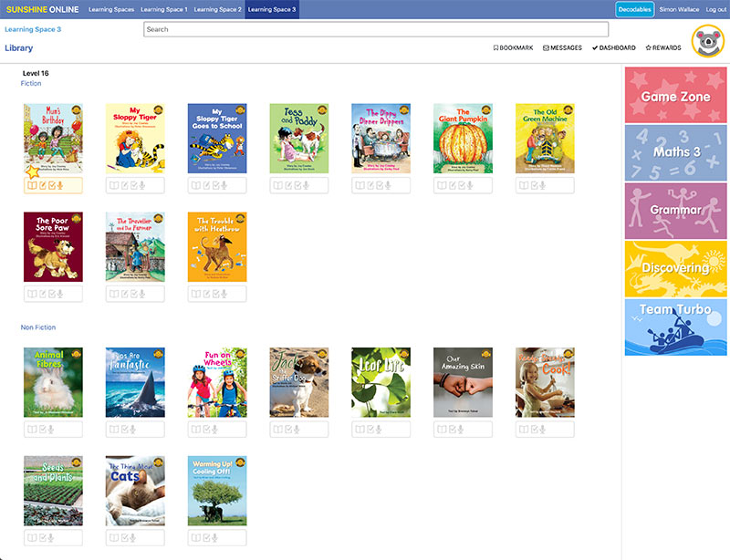Click the microphone icon under Tess and Paddy
This screenshot has height=560, width=730.
[x=308, y=186]
